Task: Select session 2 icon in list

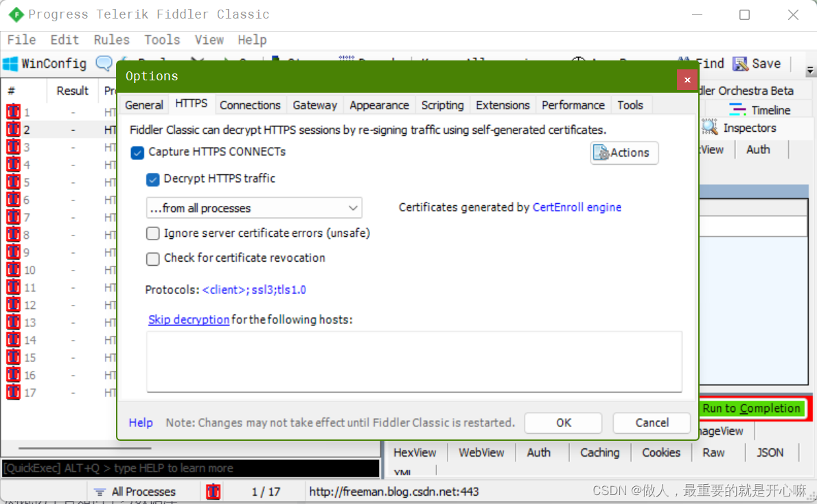Action: 13,129
